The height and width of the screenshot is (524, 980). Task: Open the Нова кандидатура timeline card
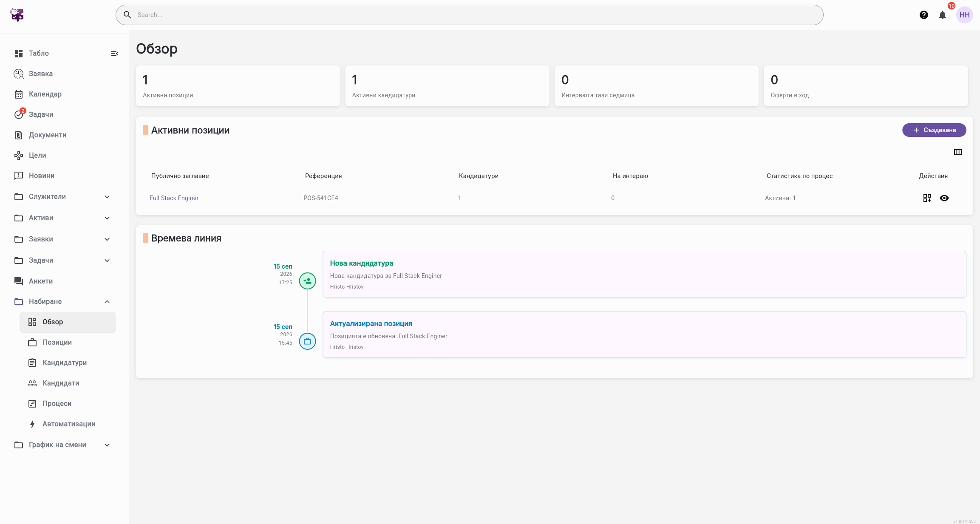pos(644,274)
